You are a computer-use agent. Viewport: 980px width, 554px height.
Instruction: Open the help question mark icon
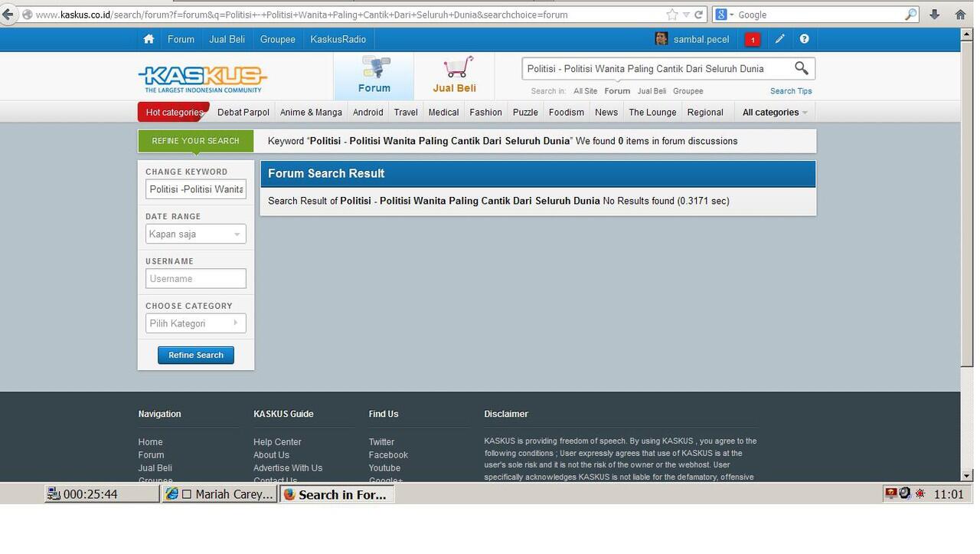(x=804, y=39)
